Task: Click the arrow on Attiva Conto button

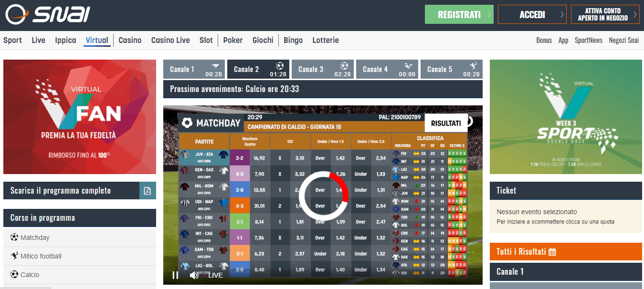Action: [635, 15]
